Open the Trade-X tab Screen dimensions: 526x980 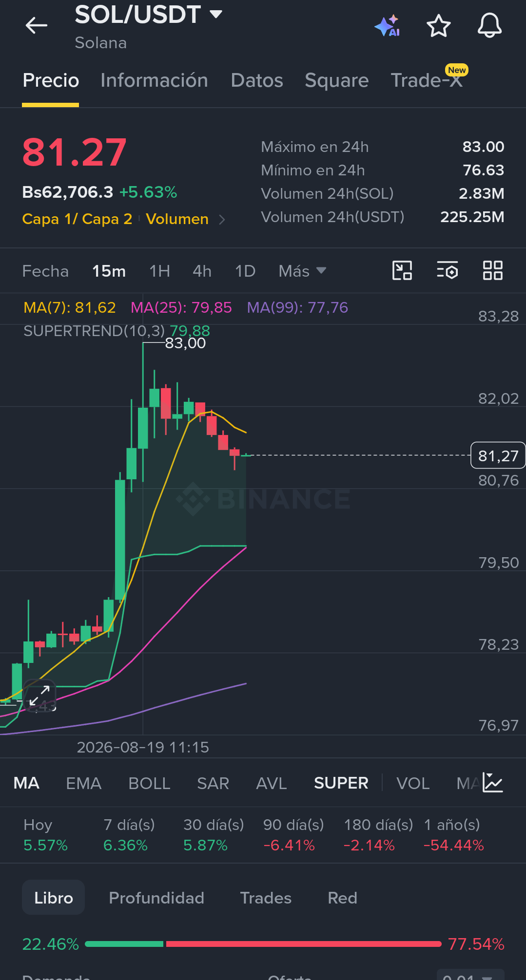(427, 80)
